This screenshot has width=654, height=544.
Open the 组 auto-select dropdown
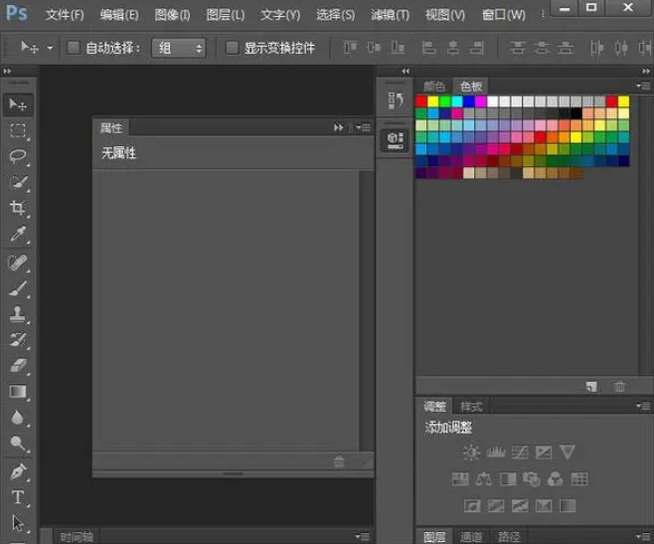(179, 48)
